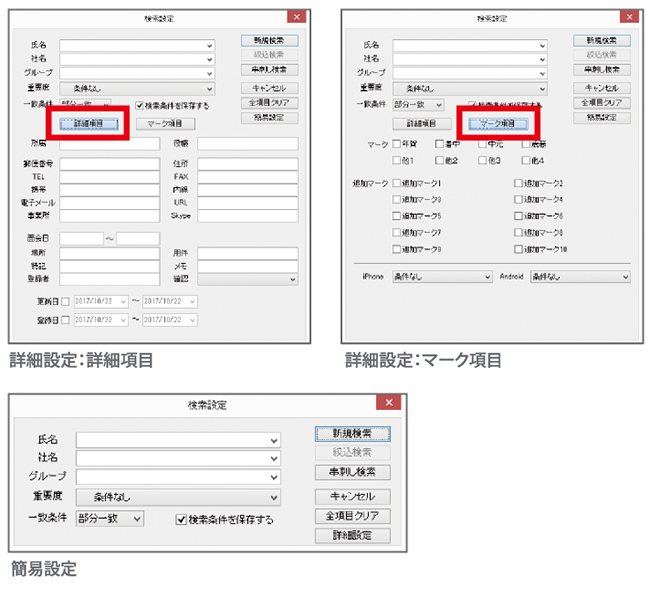Toggle 検索条件を保存する in the 詳細項目 dialog

140,106
